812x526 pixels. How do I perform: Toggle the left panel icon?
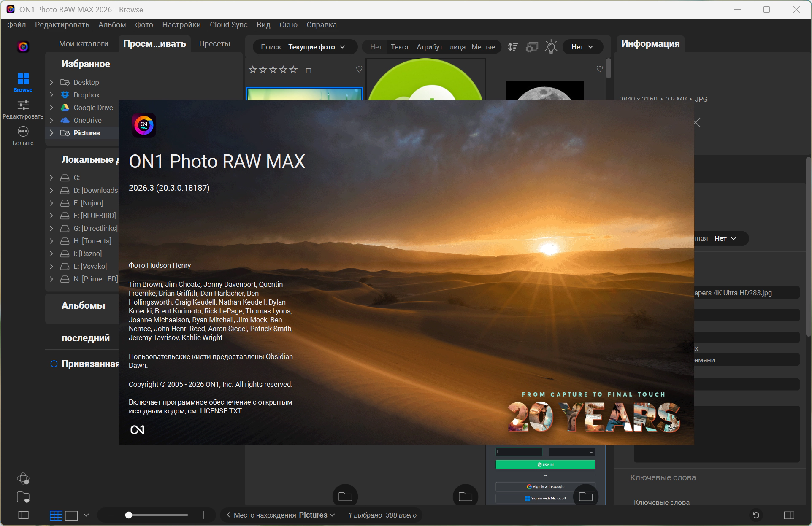(24, 515)
